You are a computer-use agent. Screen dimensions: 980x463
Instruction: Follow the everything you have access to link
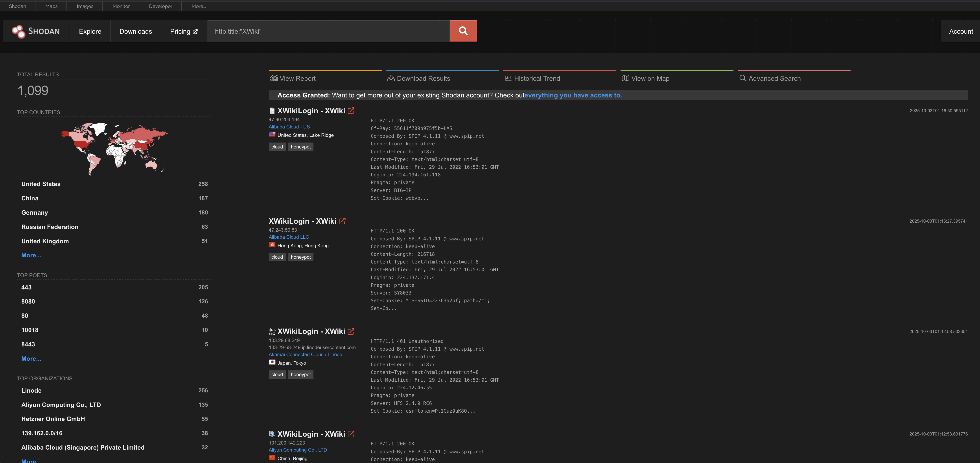pyautogui.click(x=573, y=95)
